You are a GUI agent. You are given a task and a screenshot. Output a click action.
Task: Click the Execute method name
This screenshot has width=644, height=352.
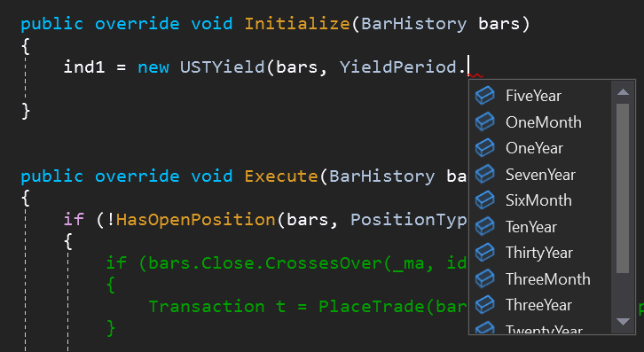pyautogui.click(x=281, y=176)
